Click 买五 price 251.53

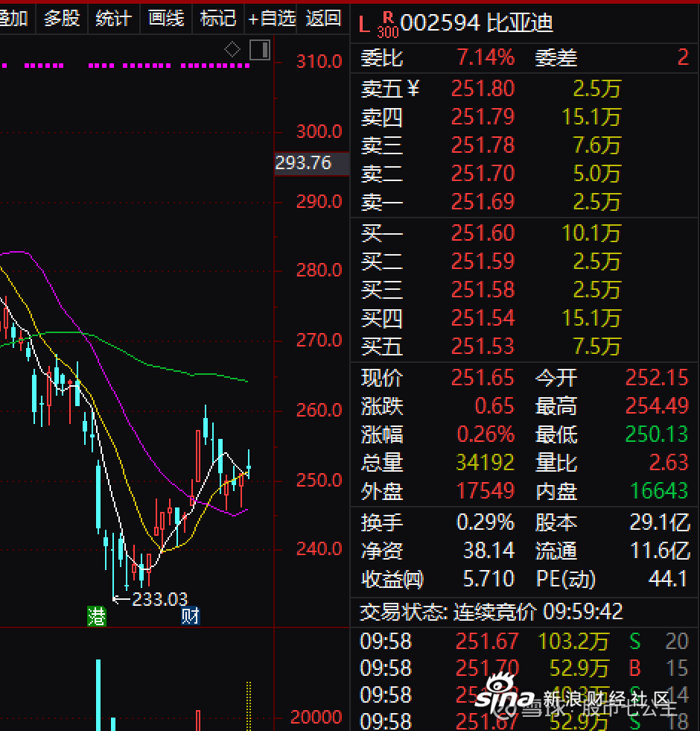(x=483, y=346)
